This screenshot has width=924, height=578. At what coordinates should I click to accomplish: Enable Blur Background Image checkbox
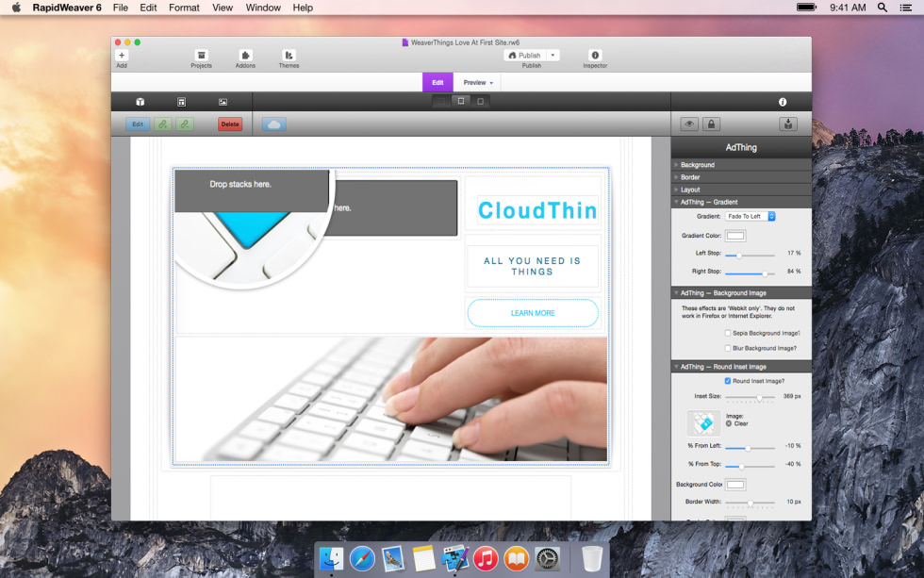coord(728,348)
